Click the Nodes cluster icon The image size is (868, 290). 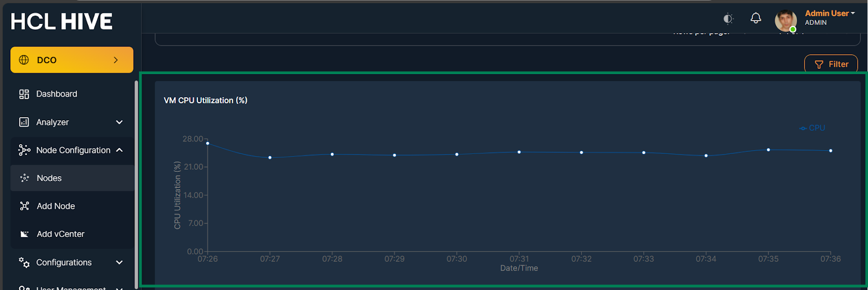tap(24, 178)
